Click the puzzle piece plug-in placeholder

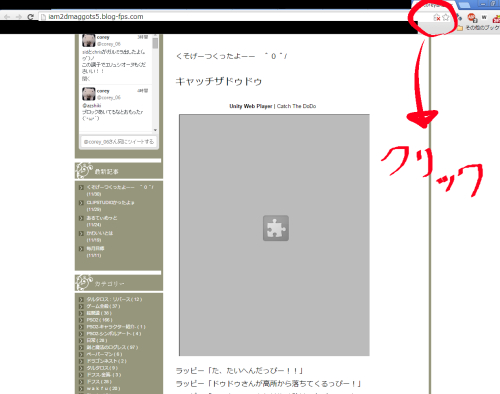276,228
